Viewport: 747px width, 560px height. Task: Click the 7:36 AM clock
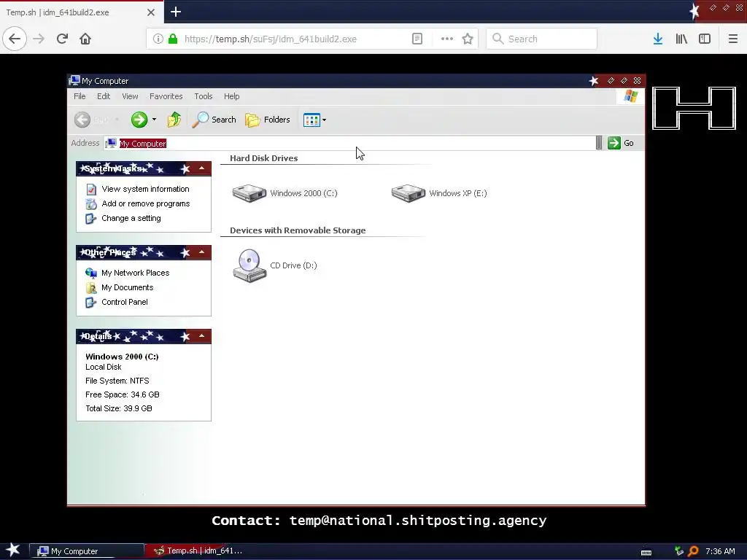tap(720, 551)
